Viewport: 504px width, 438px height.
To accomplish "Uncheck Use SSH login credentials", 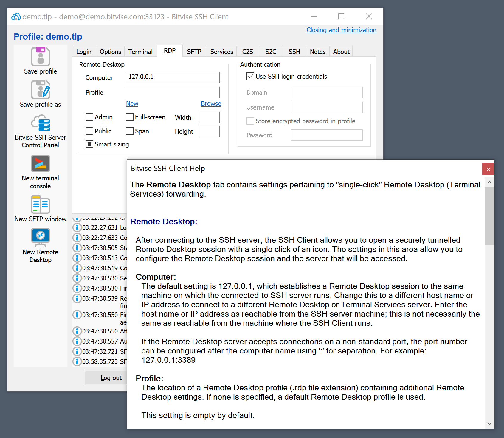I will click(x=250, y=77).
